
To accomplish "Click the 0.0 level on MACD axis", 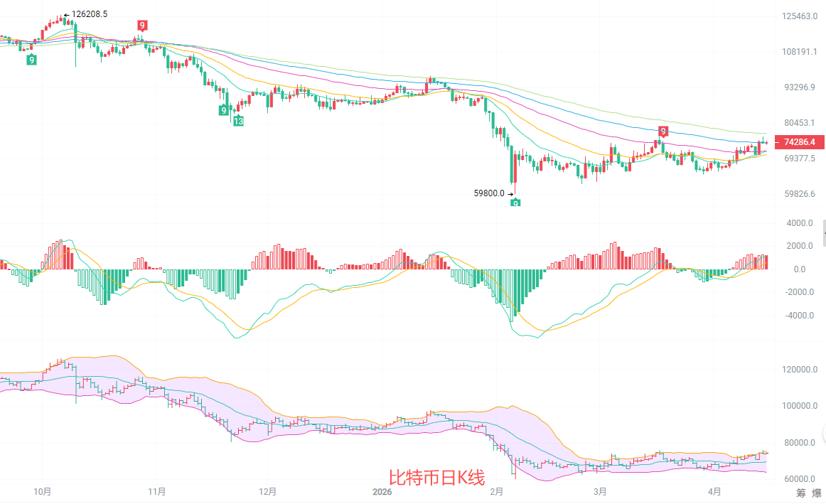I will [x=799, y=269].
